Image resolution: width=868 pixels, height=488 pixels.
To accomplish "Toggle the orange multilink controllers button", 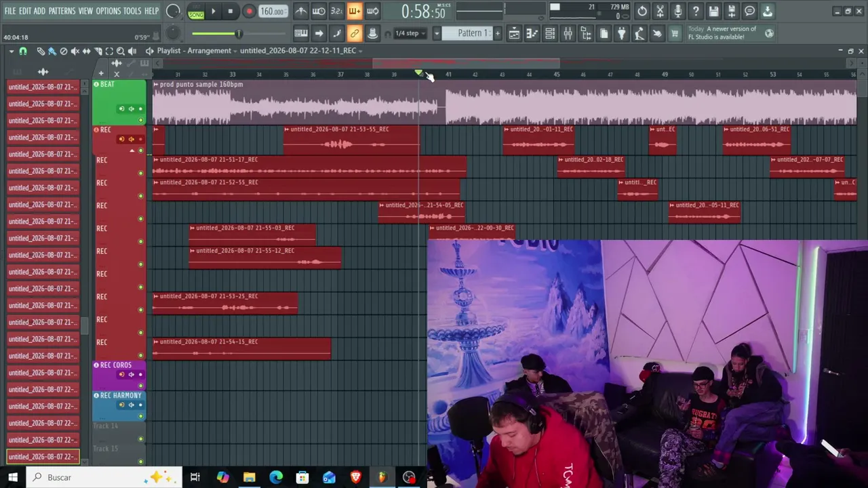I will 354,33.
